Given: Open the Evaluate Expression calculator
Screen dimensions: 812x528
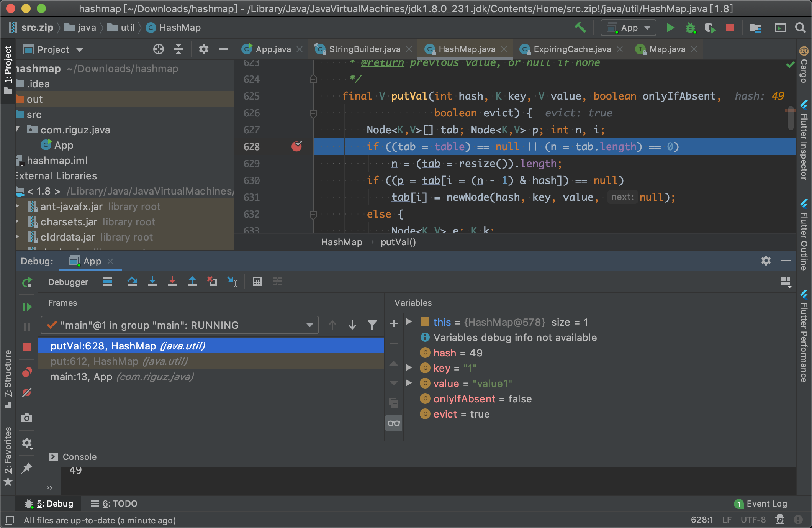Looking at the screenshot, I should pos(257,282).
